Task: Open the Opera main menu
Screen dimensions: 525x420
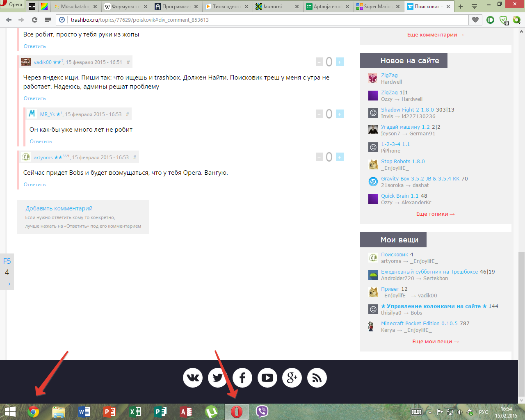Action: [11, 5]
